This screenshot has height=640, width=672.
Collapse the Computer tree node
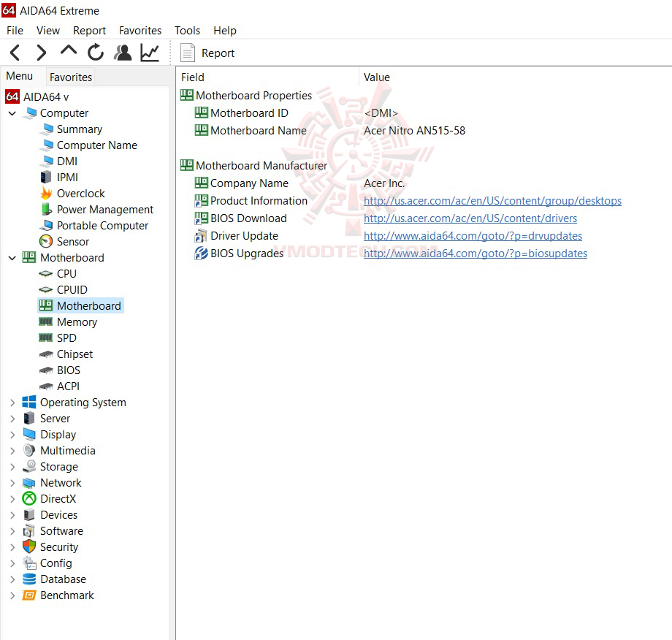click(12, 113)
